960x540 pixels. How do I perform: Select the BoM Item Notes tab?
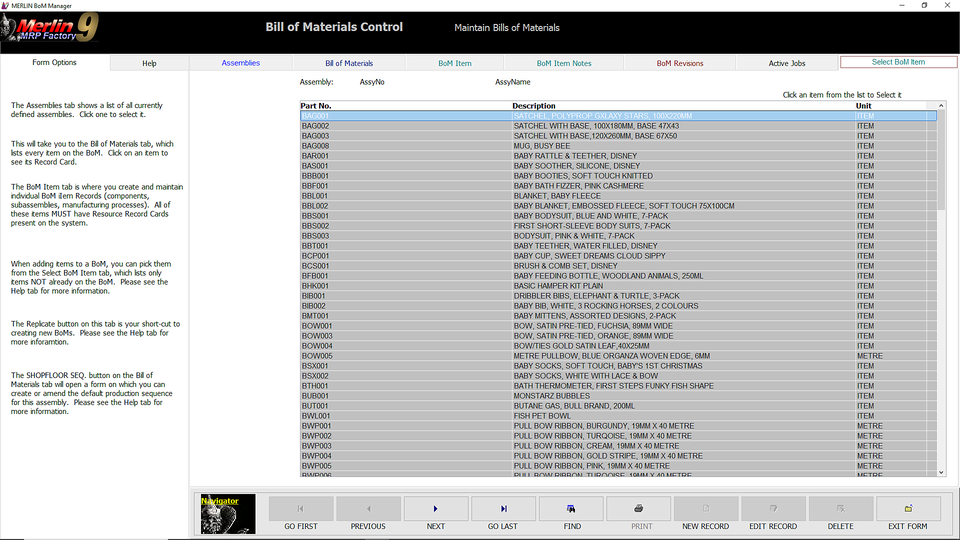point(564,63)
